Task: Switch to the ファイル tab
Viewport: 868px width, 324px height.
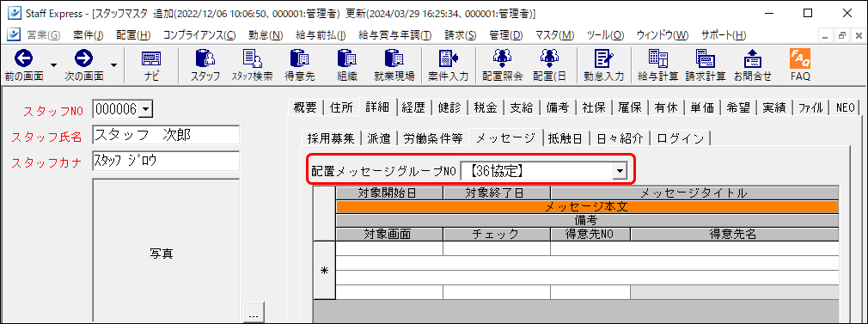Action: coord(810,107)
